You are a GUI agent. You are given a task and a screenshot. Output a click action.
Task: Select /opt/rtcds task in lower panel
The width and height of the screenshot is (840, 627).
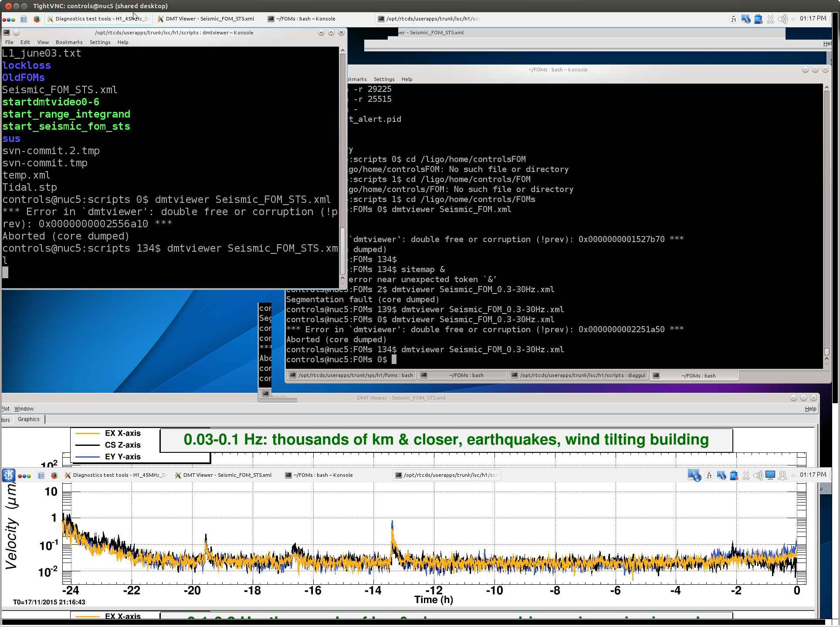click(x=447, y=475)
